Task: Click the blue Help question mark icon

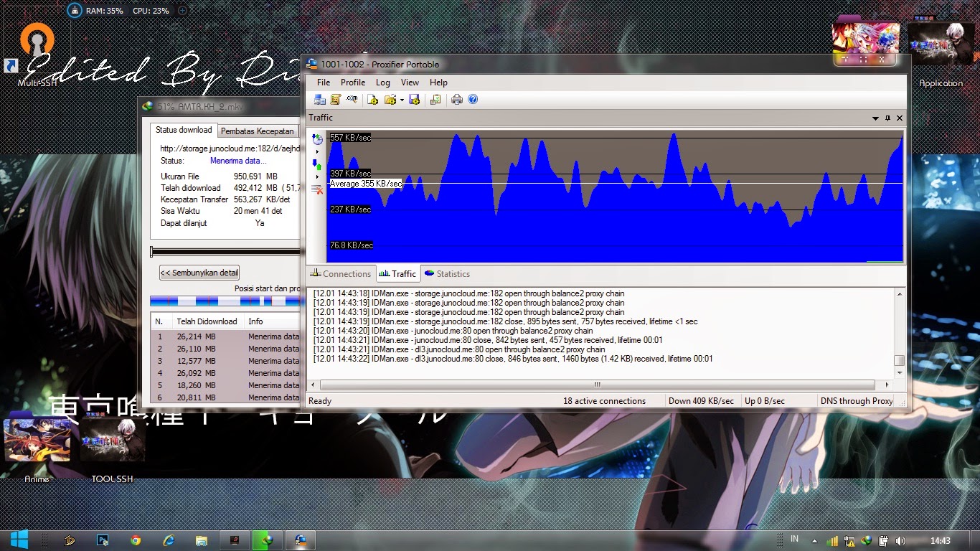Action: click(x=473, y=100)
